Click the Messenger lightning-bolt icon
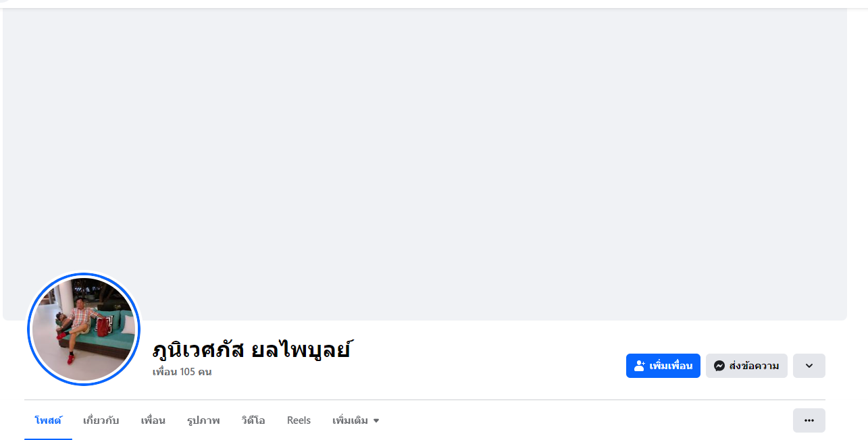The height and width of the screenshot is (440, 868). tap(719, 366)
